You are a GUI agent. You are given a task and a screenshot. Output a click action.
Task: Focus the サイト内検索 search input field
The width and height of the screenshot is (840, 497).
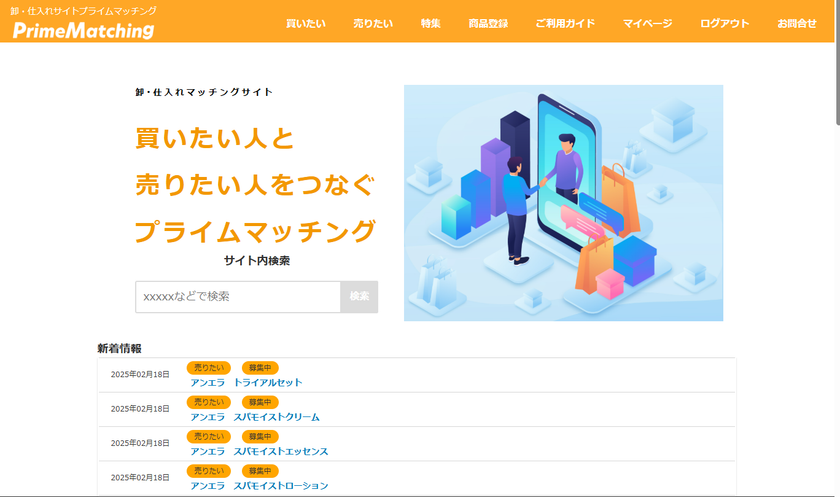pos(238,297)
